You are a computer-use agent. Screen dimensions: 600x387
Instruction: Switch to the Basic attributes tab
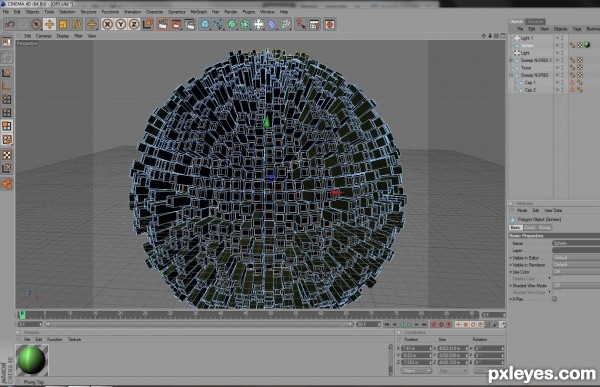point(515,227)
